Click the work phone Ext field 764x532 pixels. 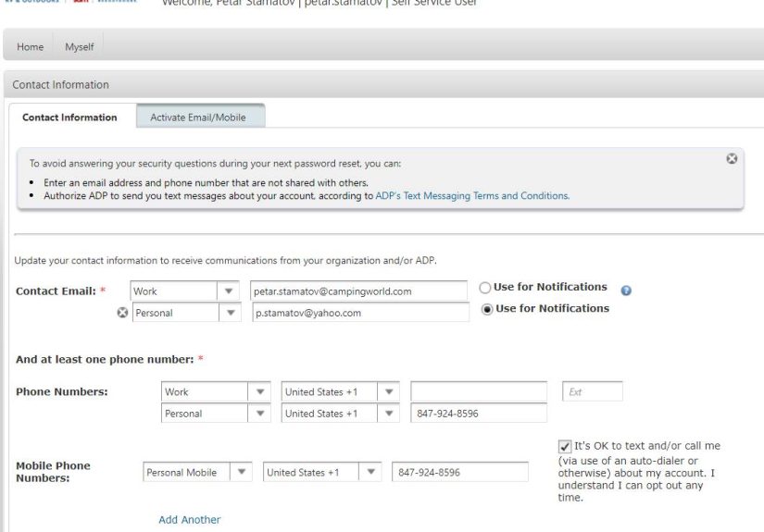(592, 392)
